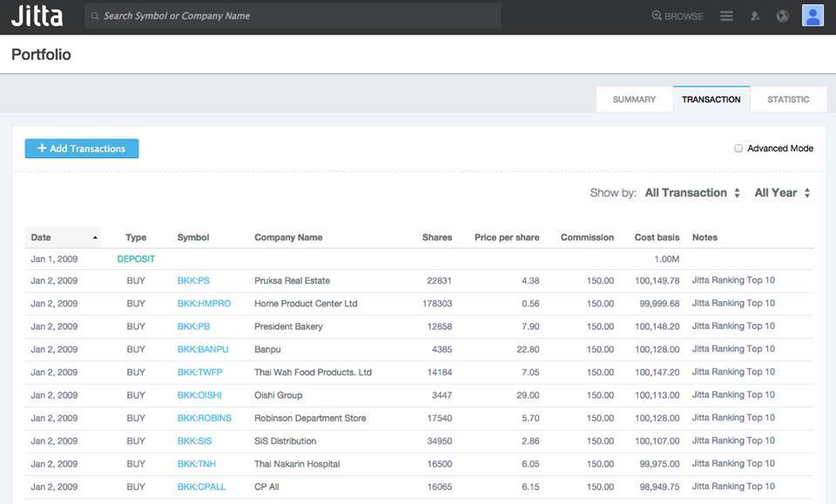Open the BKK:CPALL symbol link
Viewport: 836px width, 504px height.
coord(201,487)
